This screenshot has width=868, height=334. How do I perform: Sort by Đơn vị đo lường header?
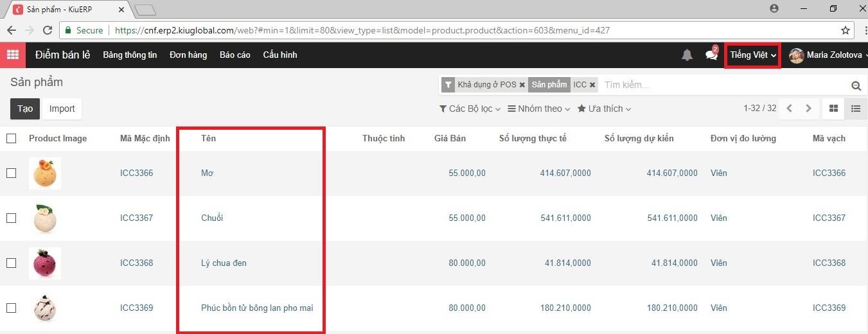pyautogui.click(x=743, y=138)
